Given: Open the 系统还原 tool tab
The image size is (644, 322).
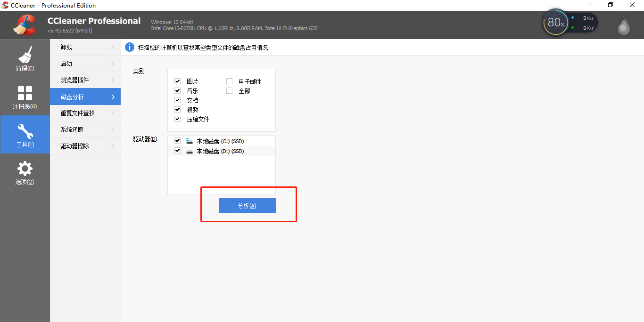Looking at the screenshot, I should (85, 129).
